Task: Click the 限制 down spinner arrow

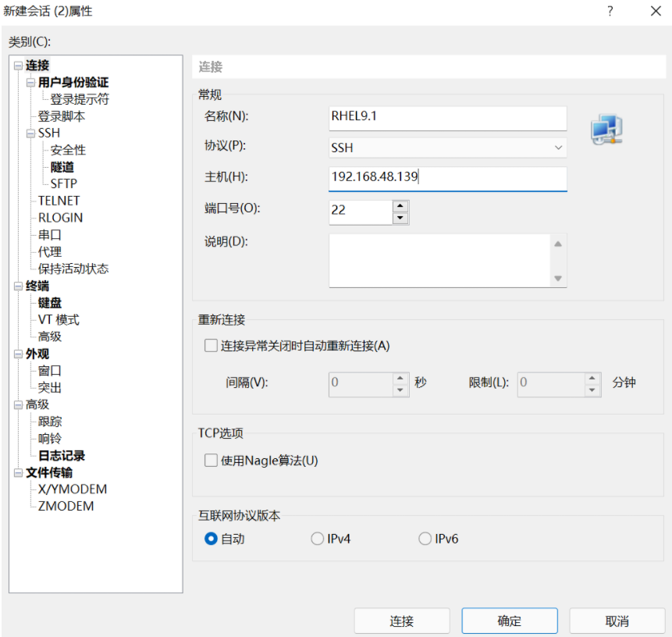Action: coord(592,390)
